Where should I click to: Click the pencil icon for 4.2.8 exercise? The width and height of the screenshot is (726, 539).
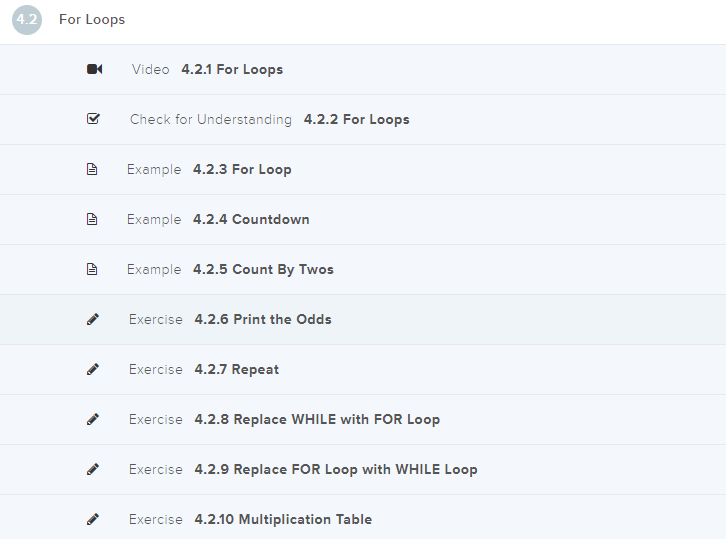click(93, 419)
